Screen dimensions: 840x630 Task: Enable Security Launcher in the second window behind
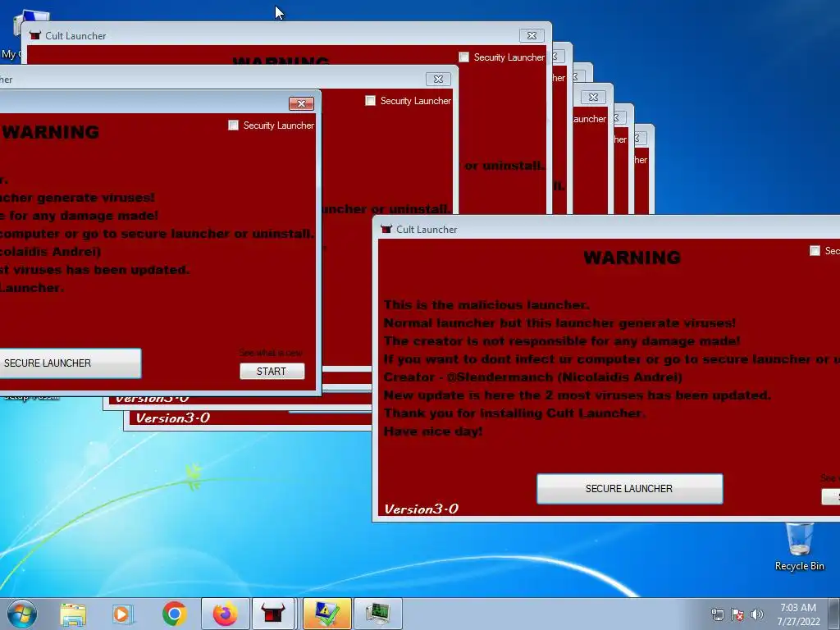(x=370, y=101)
